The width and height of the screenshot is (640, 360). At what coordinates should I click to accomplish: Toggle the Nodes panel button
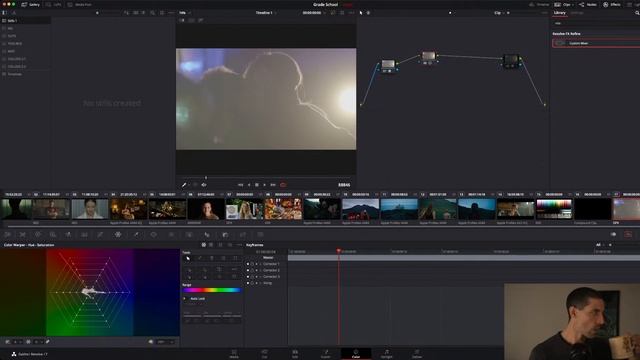588,4
